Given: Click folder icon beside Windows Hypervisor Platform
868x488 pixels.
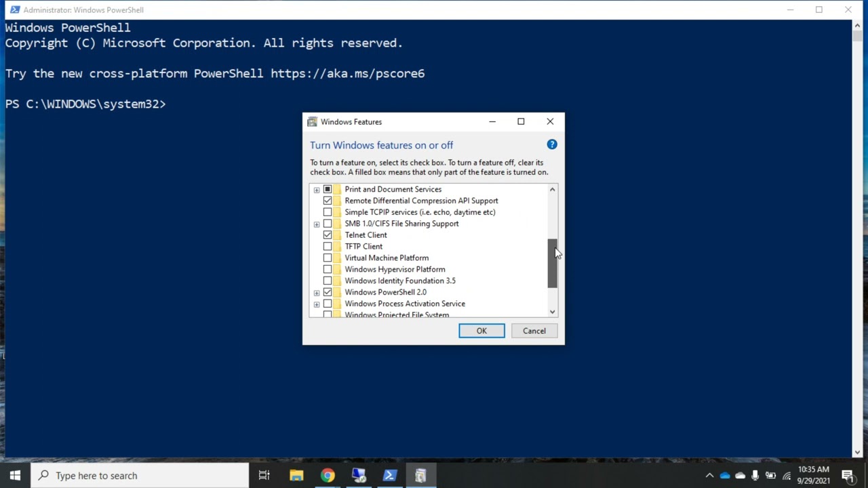Looking at the screenshot, I should click(337, 269).
